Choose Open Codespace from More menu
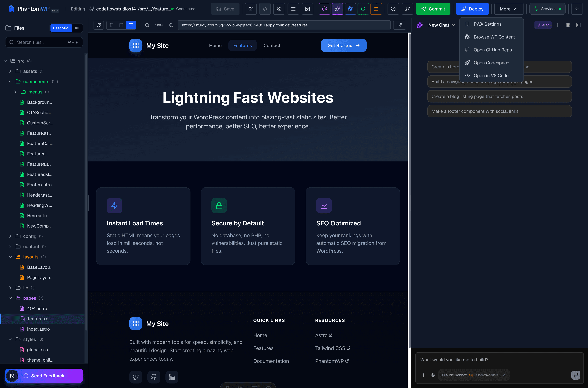The height and width of the screenshot is (388, 588). coord(491,63)
